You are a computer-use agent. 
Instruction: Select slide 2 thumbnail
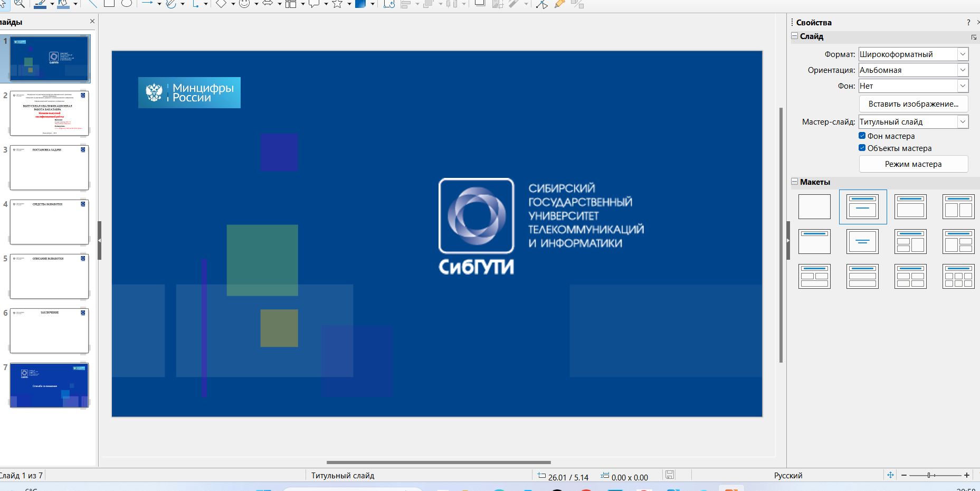tap(49, 113)
